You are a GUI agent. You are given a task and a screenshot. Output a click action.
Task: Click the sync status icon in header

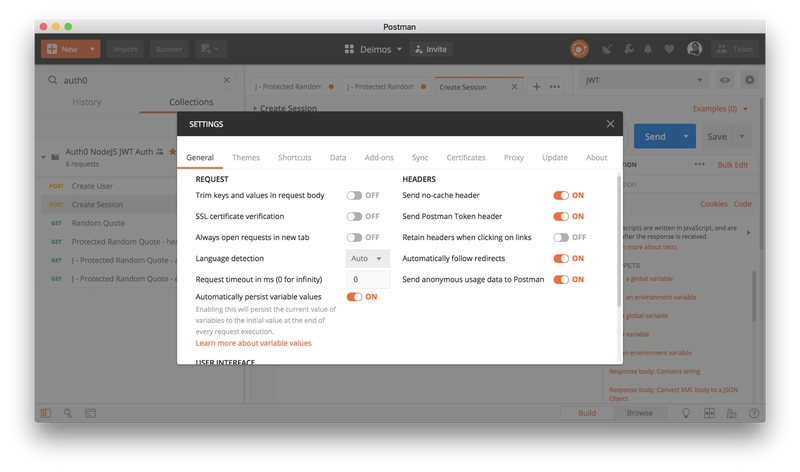coord(579,49)
